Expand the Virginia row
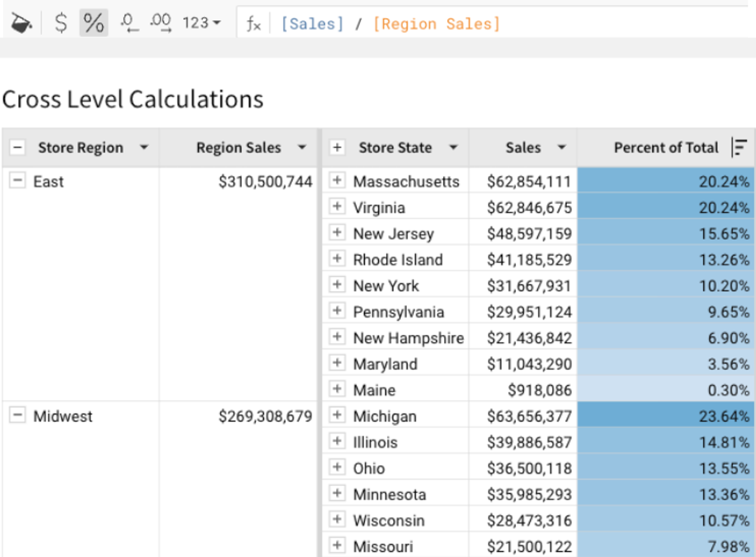The height and width of the screenshot is (557, 756). (337, 206)
